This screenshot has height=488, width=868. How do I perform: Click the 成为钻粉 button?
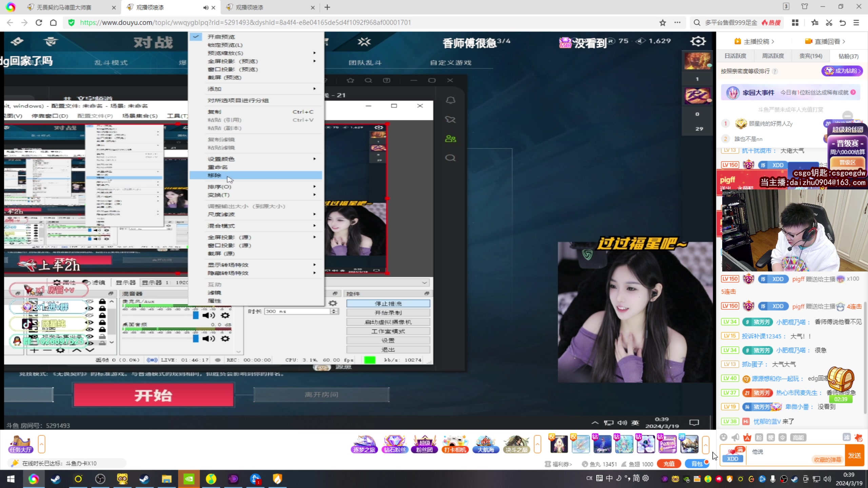point(842,71)
